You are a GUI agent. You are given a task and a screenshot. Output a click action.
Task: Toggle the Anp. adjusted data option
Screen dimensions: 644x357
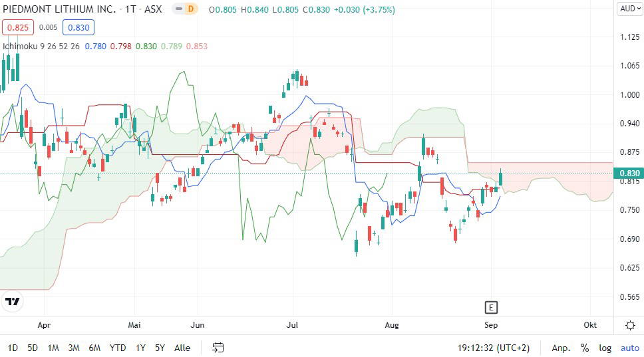[561, 348]
